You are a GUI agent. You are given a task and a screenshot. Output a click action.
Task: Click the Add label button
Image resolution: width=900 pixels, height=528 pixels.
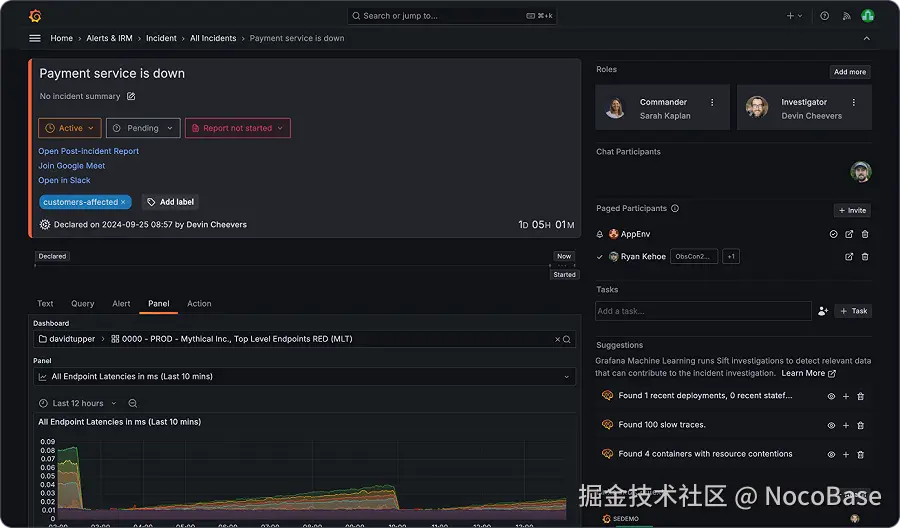170,202
